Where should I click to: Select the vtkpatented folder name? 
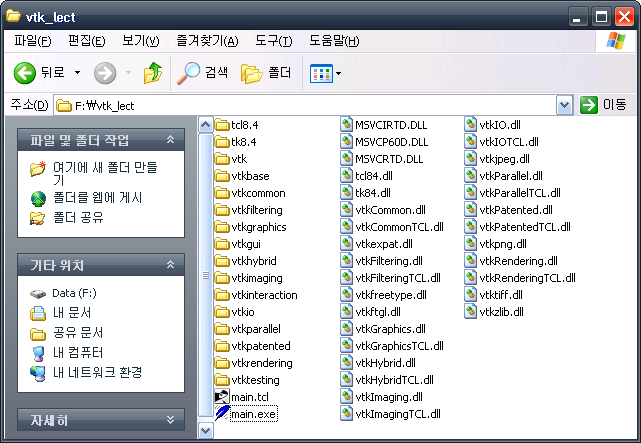point(261,346)
